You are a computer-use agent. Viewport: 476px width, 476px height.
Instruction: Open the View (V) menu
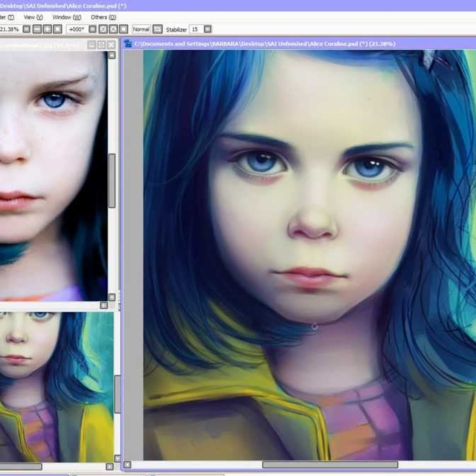tap(33, 17)
